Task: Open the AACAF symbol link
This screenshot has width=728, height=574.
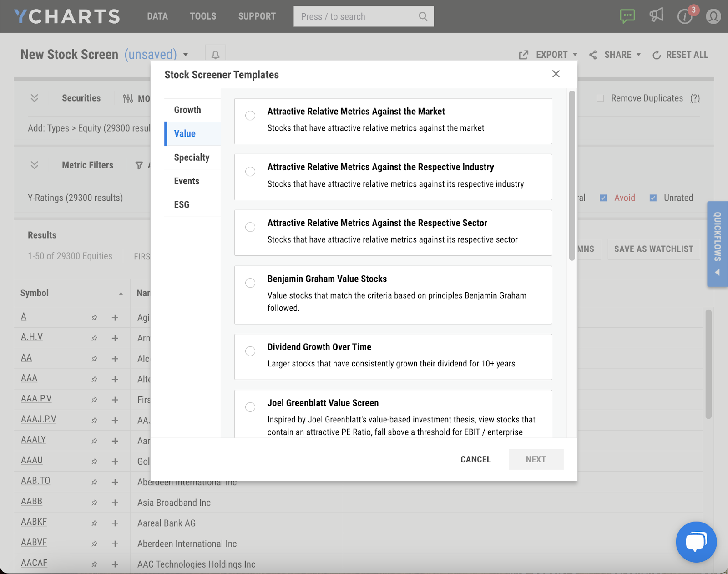Action: (x=34, y=563)
